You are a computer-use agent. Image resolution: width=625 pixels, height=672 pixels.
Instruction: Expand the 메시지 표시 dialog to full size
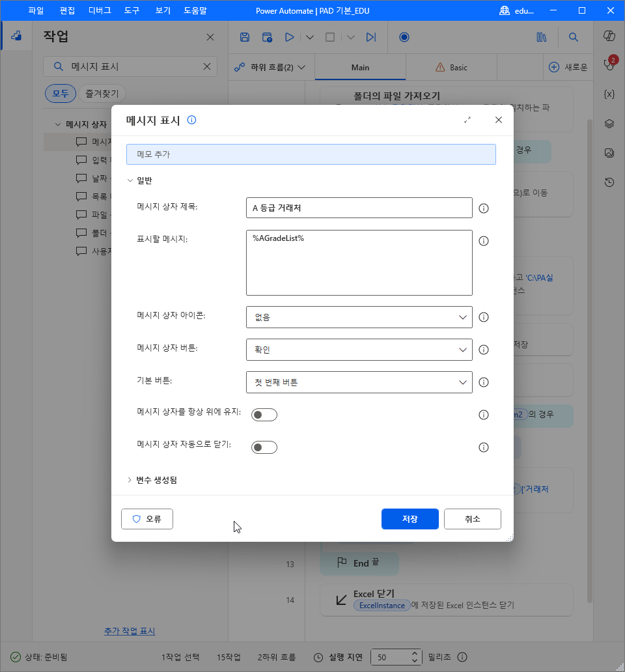(467, 120)
